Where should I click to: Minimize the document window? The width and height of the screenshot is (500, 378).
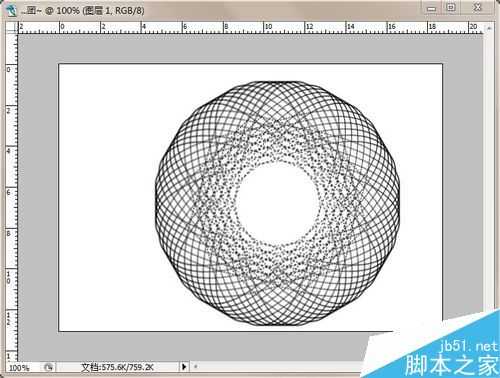pyautogui.click(x=431, y=8)
